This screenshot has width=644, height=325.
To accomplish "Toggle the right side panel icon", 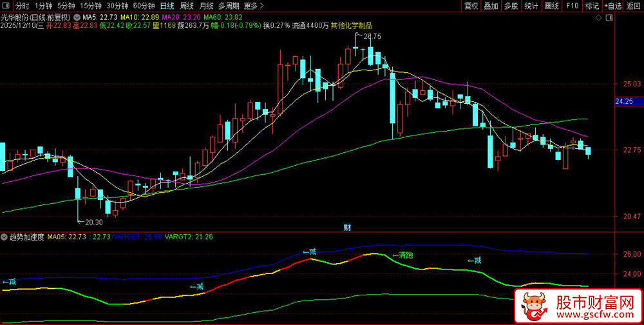I will pos(609,18).
